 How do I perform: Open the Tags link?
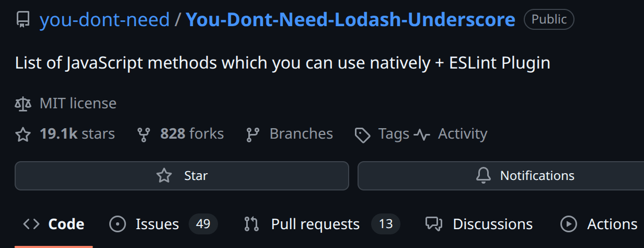coord(394,134)
